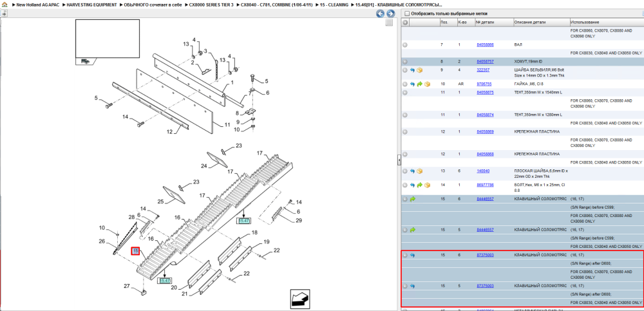
Task: Click the blue arrow on 87375003 quantity 5 row
Action: (413, 286)
